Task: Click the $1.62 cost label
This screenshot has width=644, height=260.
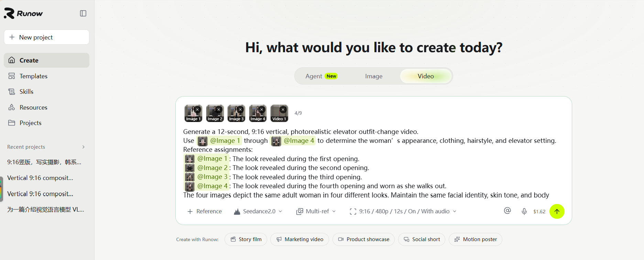Action: pos(539,212)
